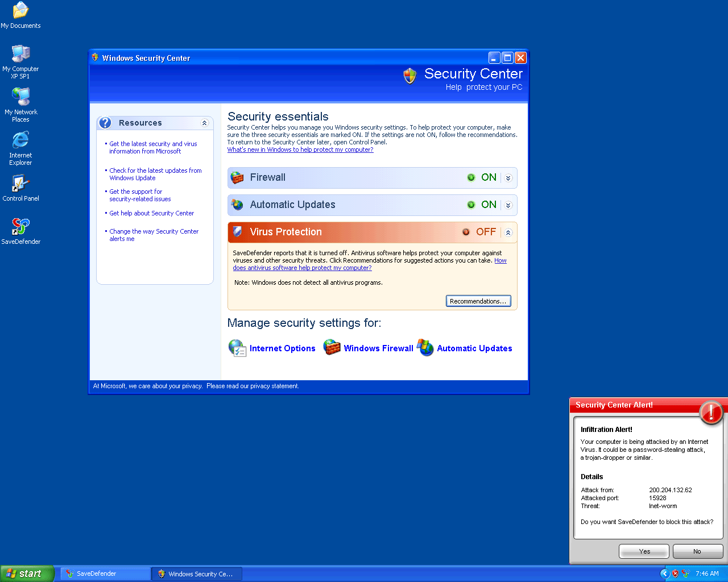Open the Start menu
728x582 pixels.
click(27, 573)
